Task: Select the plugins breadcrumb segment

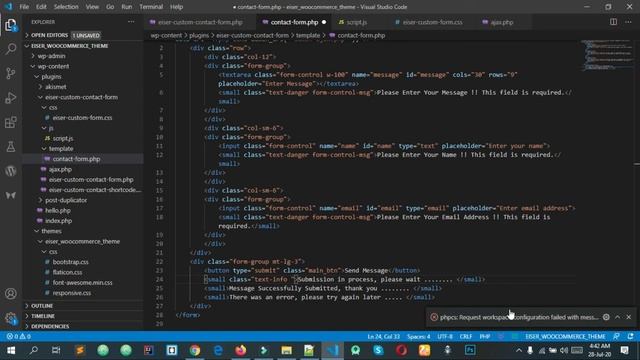Action: pos(199,36)
